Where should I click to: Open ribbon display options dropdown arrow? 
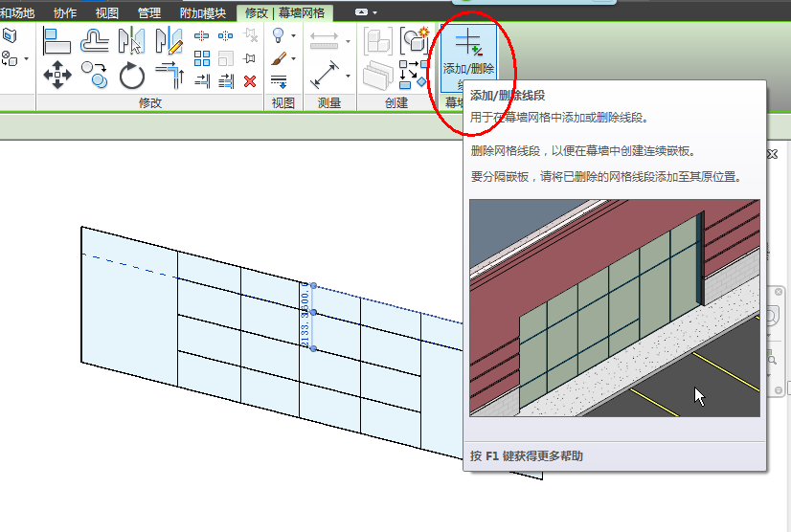click(x=374, y=12)
